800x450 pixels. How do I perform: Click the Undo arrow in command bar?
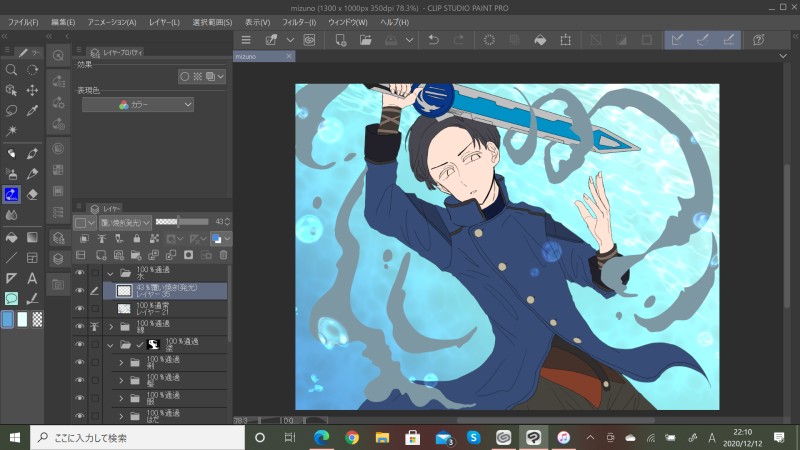[x=433, y=40]
